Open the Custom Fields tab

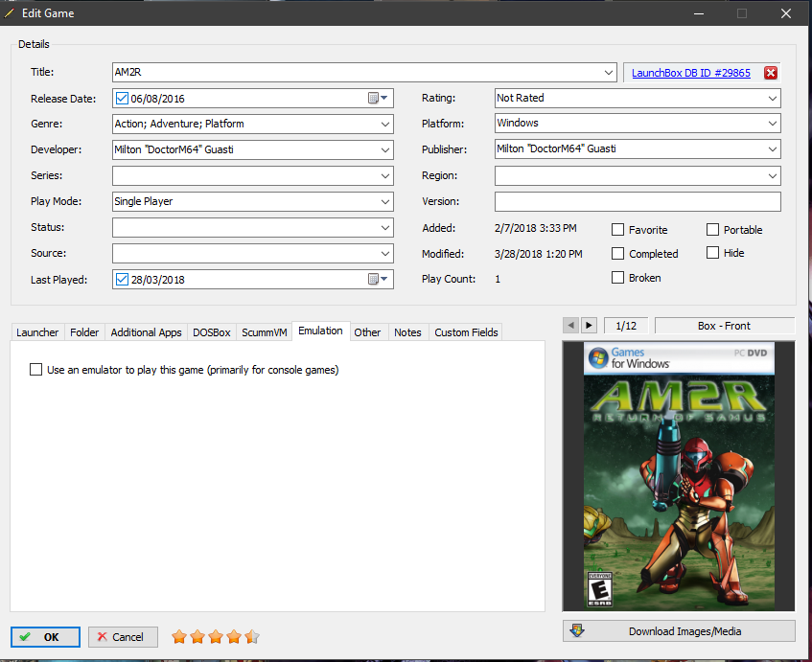point(466,332)
